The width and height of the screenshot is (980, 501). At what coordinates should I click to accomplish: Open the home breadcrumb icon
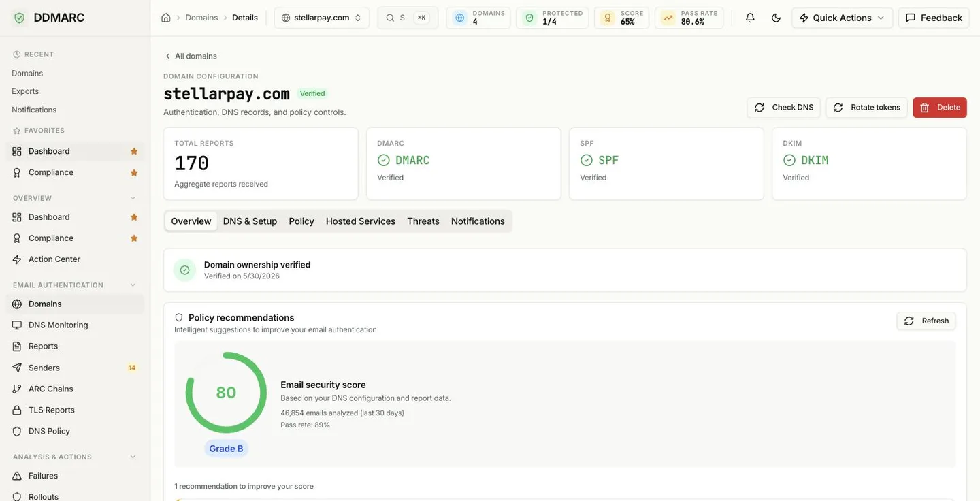166,18
